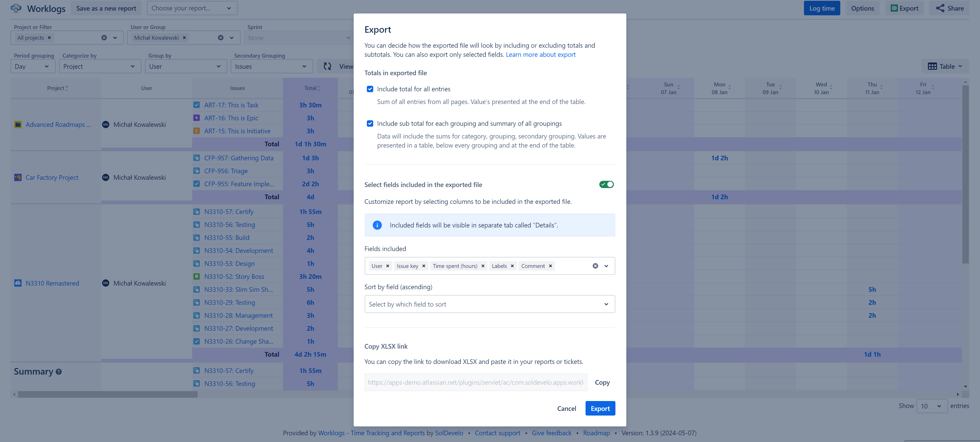Expand the Fields included dropdown arrow
Viewport: 980px width, 442px height.
coord(606,266)
